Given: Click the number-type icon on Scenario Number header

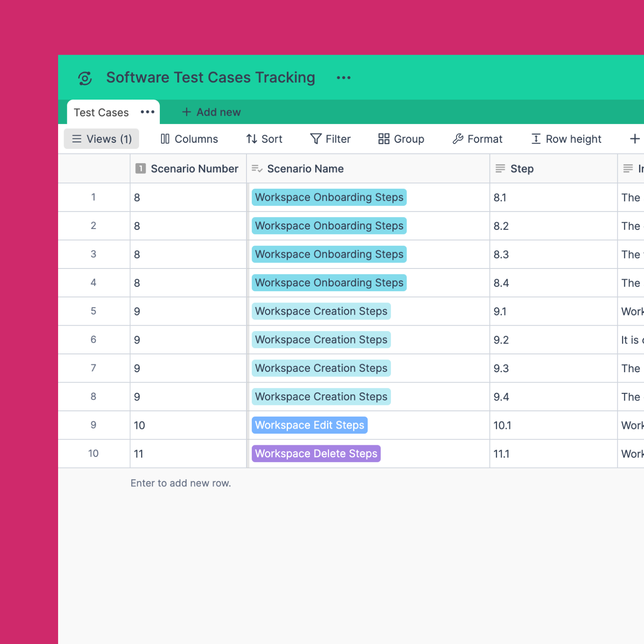Looking at the screenshot, I should pos(141,168).
